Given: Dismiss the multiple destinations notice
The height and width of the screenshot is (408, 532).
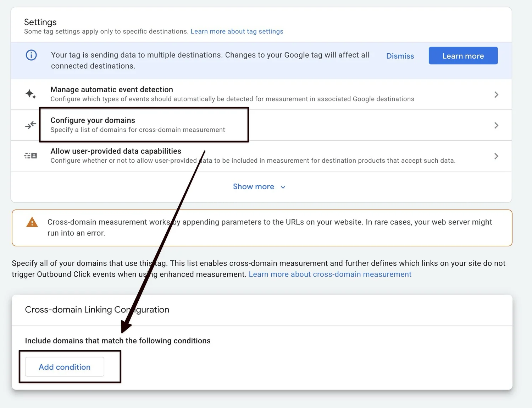Looking at the screenshot, I should tap(400, 56).
